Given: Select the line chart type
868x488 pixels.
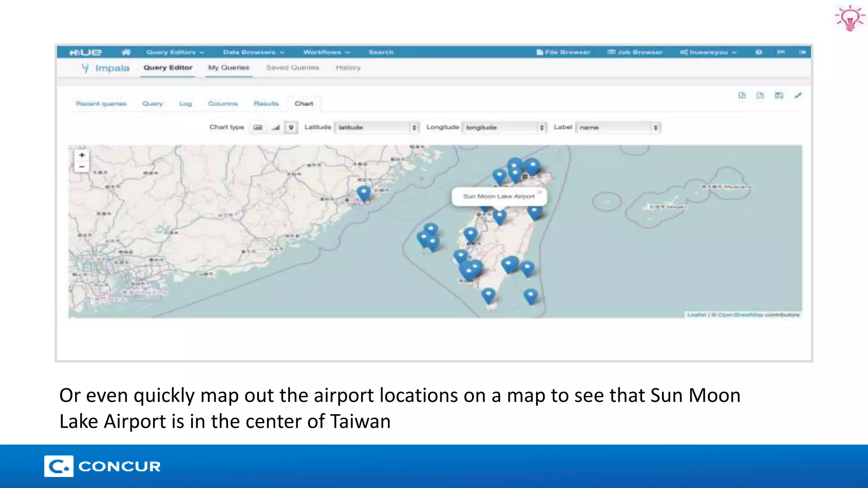Looking at the screenshot, I should click(276, 128).
